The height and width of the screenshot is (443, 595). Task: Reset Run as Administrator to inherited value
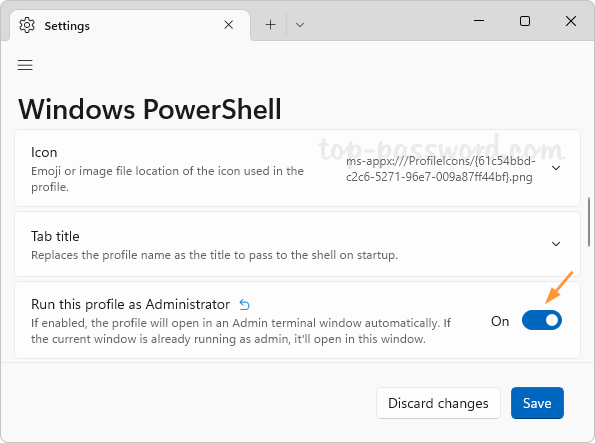(x=245, y=304)
